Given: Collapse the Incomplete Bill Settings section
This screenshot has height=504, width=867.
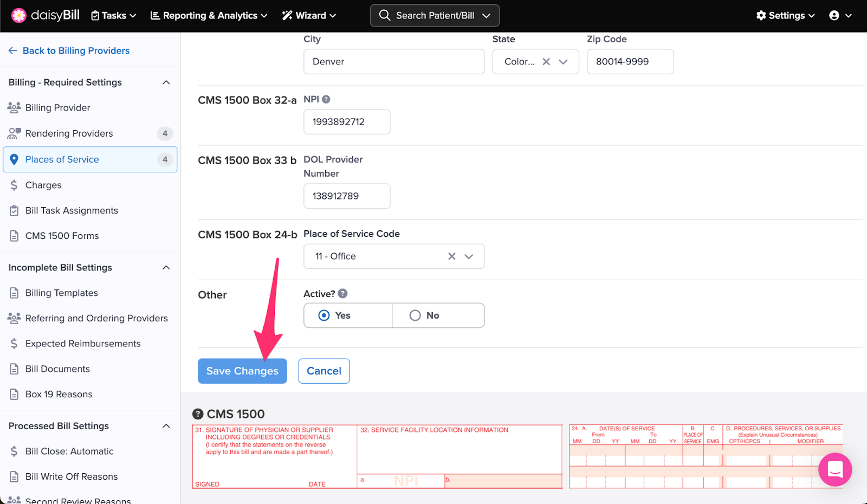Looking at the screenshot, I should click(166, 268).
